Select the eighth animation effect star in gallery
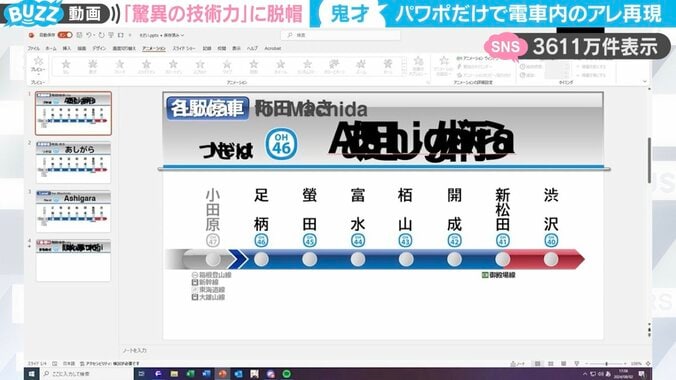Image resolution: width=676 pixels, height=380 pixels. [x=254, y=66]
